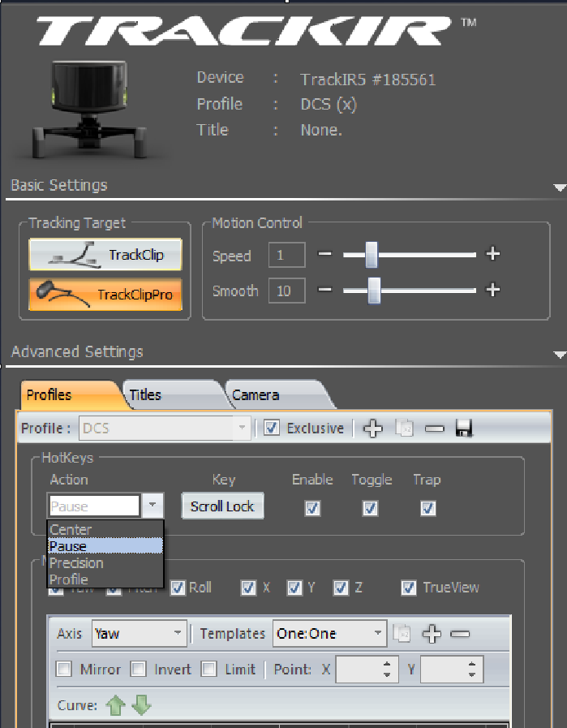Disable the TrueView checkbox
Image resolution: width=567 pixels, height=728 pixels.
click(408, 588)
